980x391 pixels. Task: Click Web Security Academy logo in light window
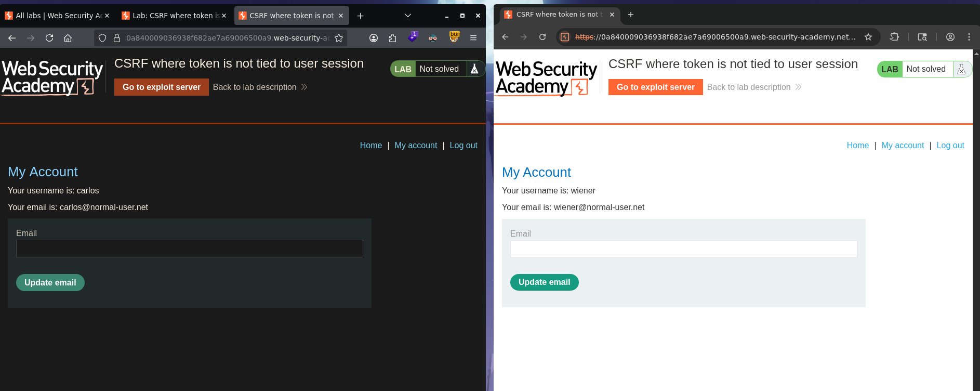coord(546,79)
